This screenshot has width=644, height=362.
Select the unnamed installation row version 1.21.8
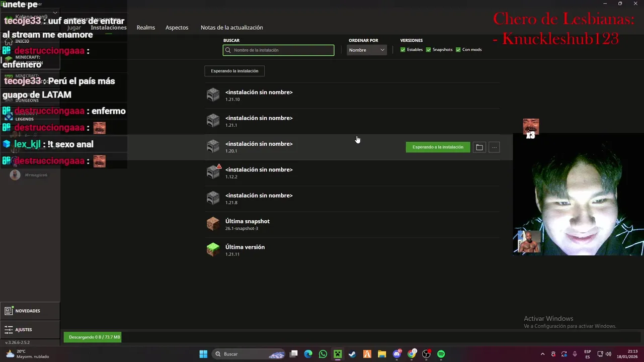pos(352,199)
